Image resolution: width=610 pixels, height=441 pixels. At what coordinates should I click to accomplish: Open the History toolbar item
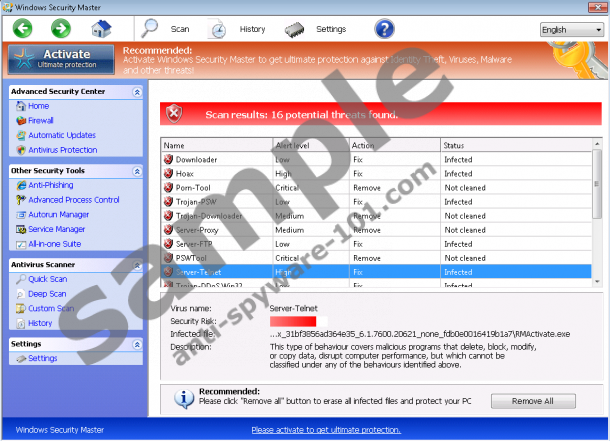click(x=252, y=29)
